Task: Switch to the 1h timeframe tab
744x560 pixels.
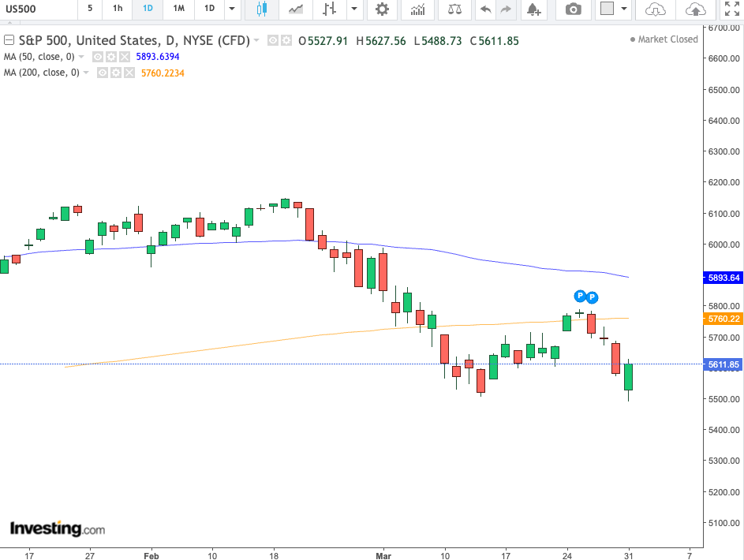Action: tap(117, 9)
